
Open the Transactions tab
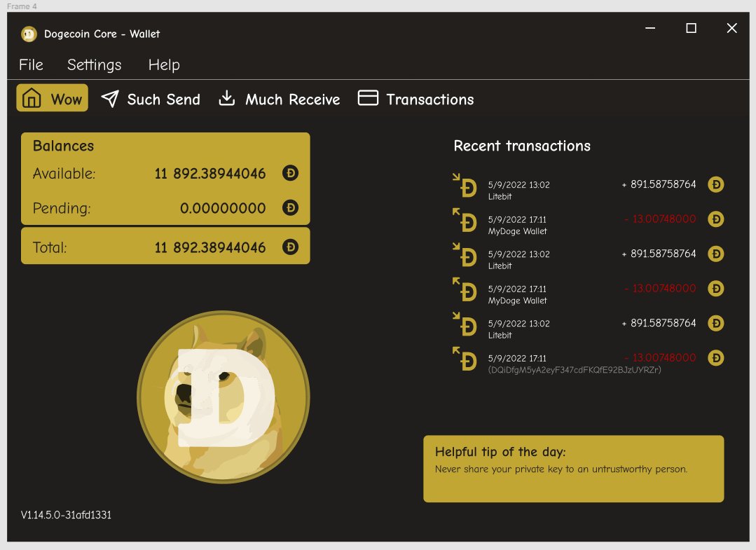(415, 99)
